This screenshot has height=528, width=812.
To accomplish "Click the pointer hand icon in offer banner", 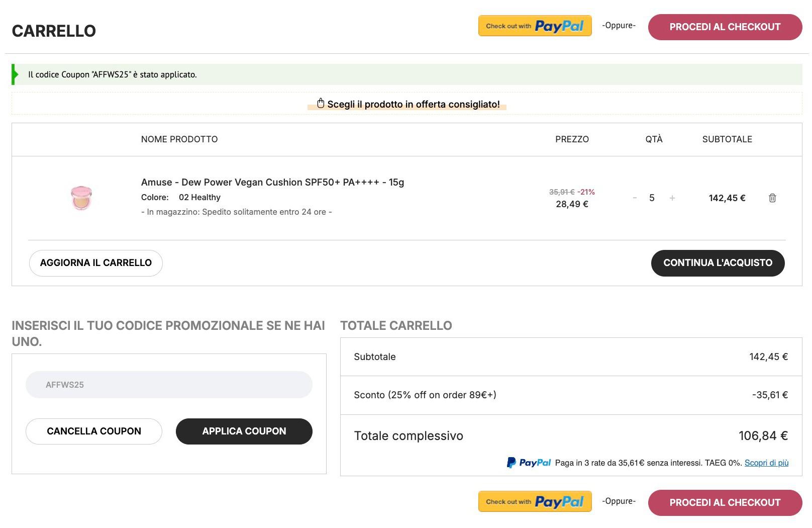I will tap(321, 104).
